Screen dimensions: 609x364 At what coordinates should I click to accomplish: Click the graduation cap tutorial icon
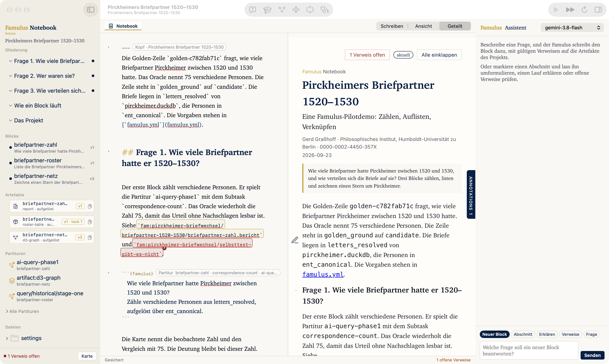[x=267, y=10]
